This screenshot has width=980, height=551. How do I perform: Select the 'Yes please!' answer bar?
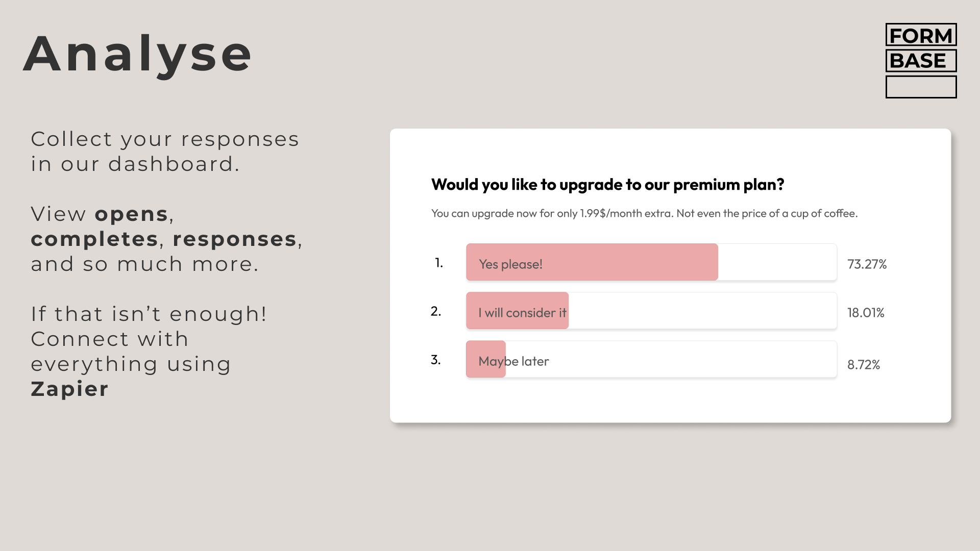pyautogui.click(x=651, y=262)
